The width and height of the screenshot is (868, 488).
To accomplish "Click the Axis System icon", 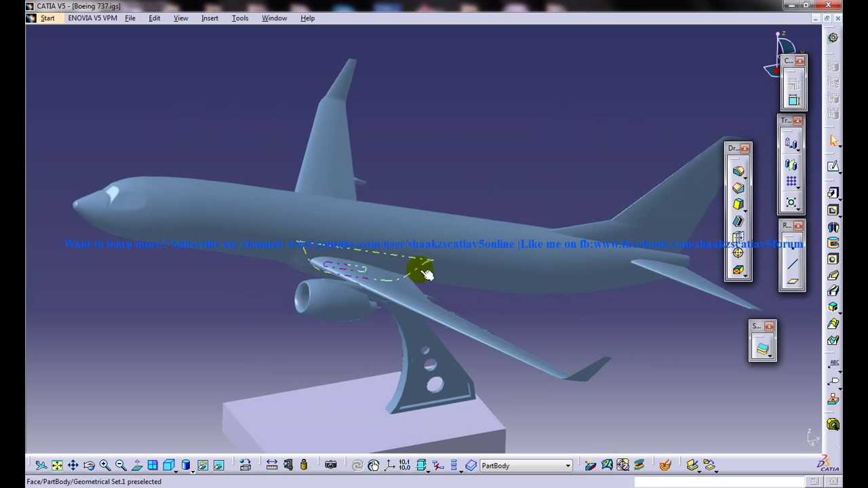I will (x=390, y=466).
